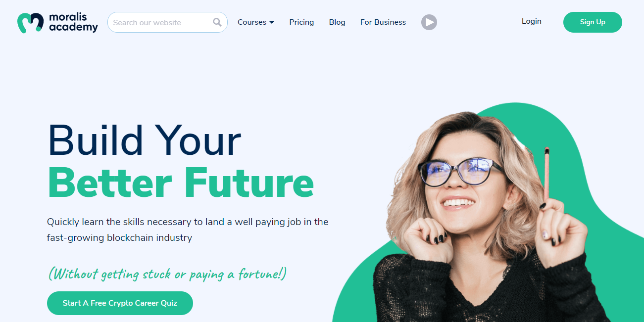This screenshot has height=322, width=644.
Task: Click the Login link
Action: coord(532,21)
